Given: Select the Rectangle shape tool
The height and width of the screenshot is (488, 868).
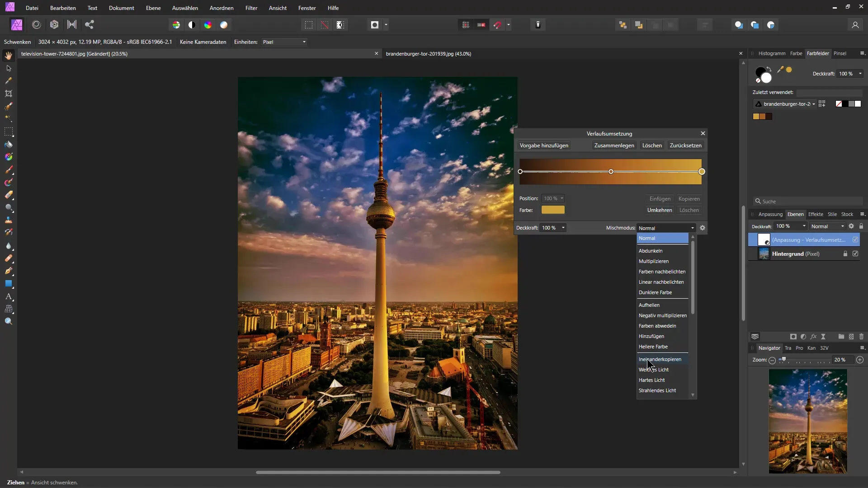Looking at the screenshot, I should (9, 284).
